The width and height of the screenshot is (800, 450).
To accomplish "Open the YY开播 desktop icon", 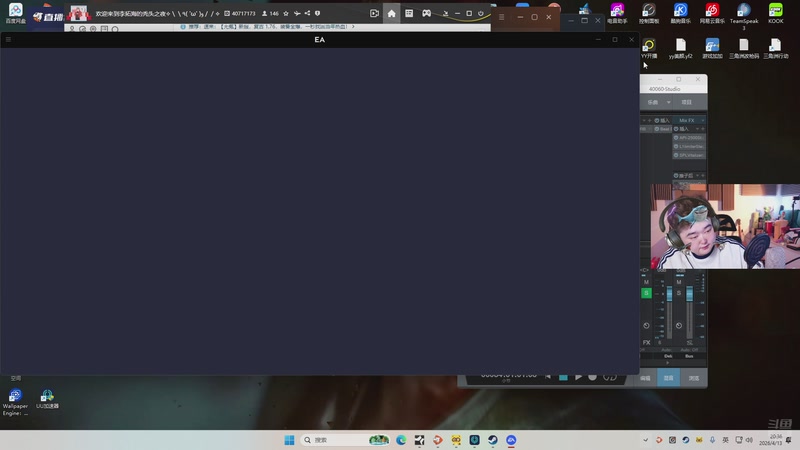I will pyautogui.click(x=649, y=48).
